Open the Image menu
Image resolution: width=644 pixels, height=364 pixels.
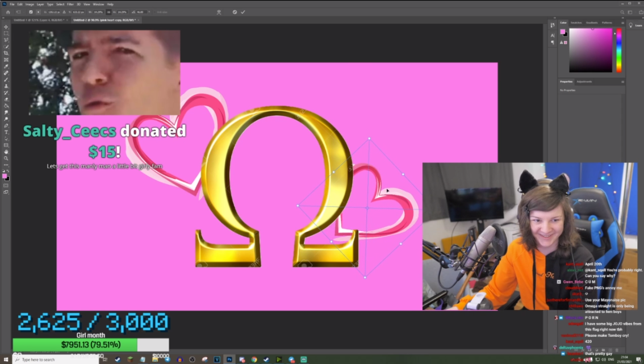pos(30,4)
